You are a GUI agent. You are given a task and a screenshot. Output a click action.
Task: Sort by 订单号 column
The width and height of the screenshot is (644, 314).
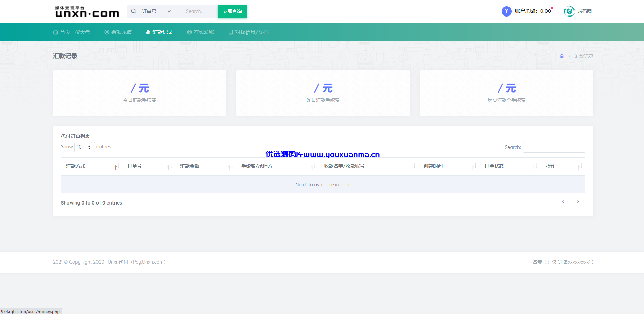149,166
